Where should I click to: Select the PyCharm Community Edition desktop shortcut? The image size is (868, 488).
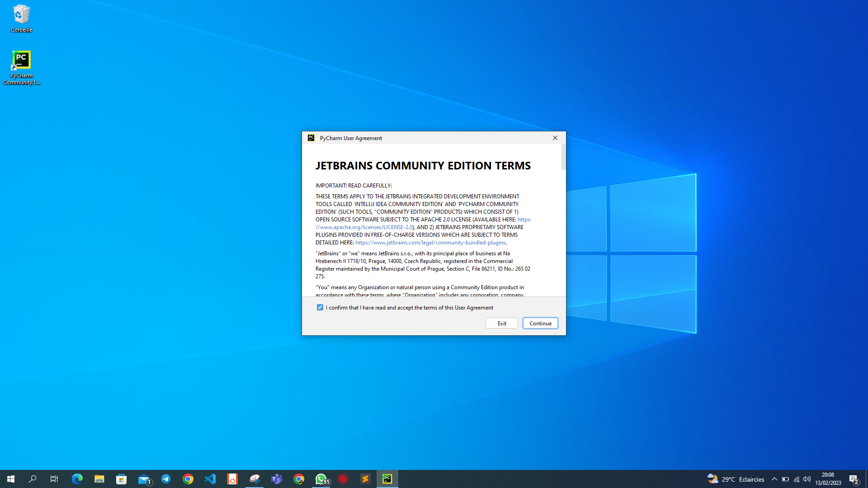(21, 67)
